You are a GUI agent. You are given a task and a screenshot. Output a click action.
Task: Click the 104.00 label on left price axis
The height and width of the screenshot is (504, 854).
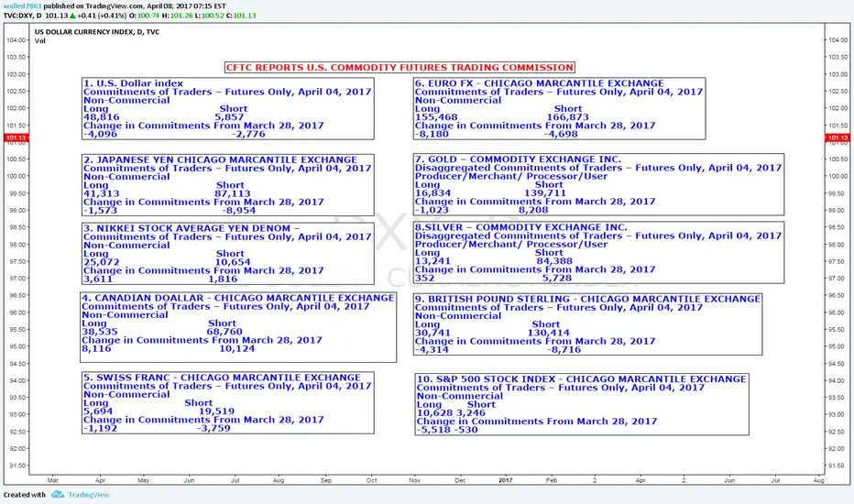pos(16,40)
